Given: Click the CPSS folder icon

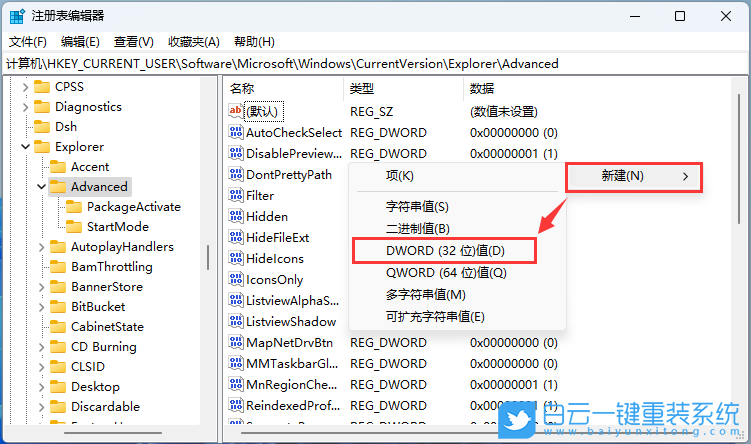Looking at the screenshot, I should coord(42,87).
